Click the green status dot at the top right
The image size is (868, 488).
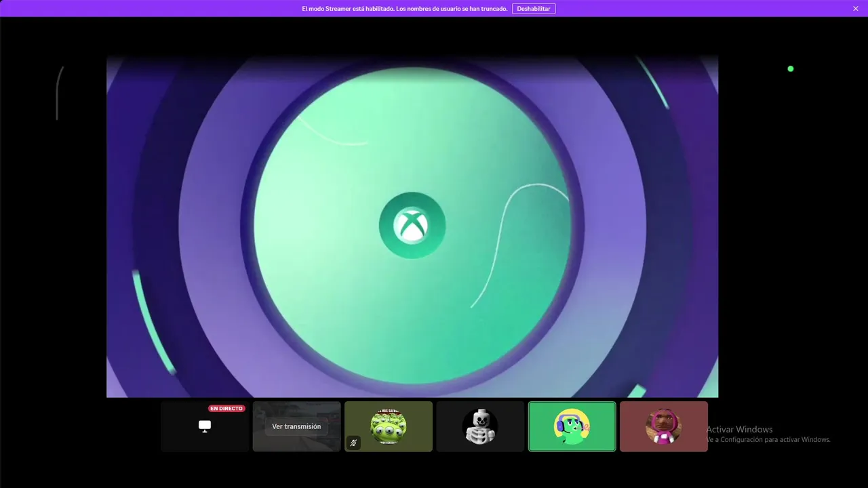tap(791, 69)
